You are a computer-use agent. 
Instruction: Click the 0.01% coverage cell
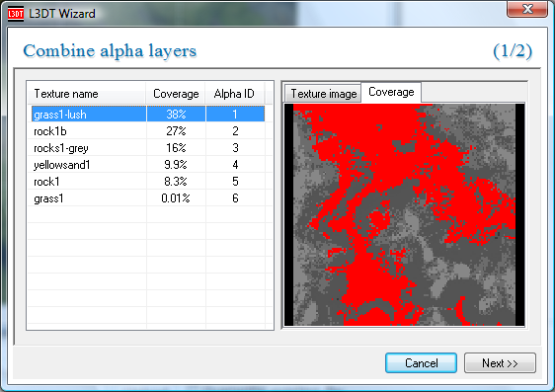(176, 198)
